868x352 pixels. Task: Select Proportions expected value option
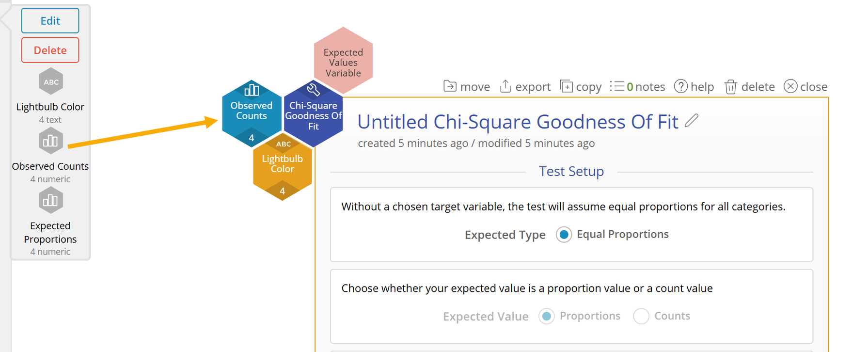[547, 316]
